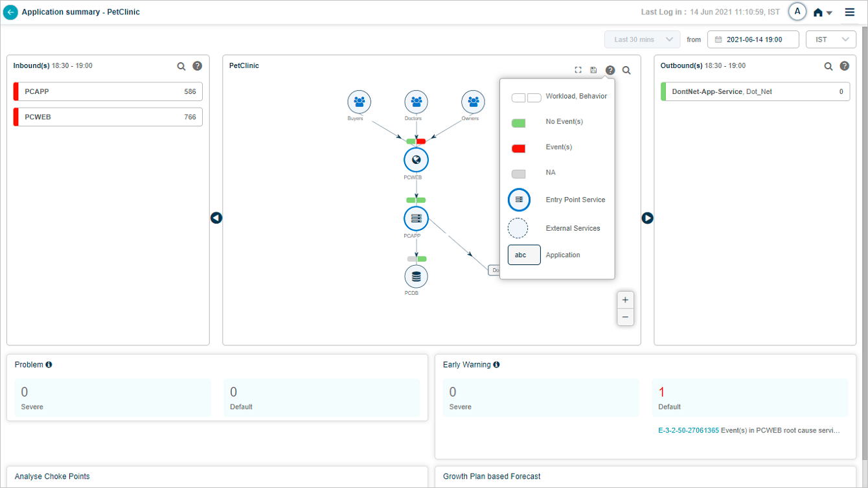Toggle fullscreen for PetClinic topology
This screenshot has height=488, width=868.
coord(578,70)
